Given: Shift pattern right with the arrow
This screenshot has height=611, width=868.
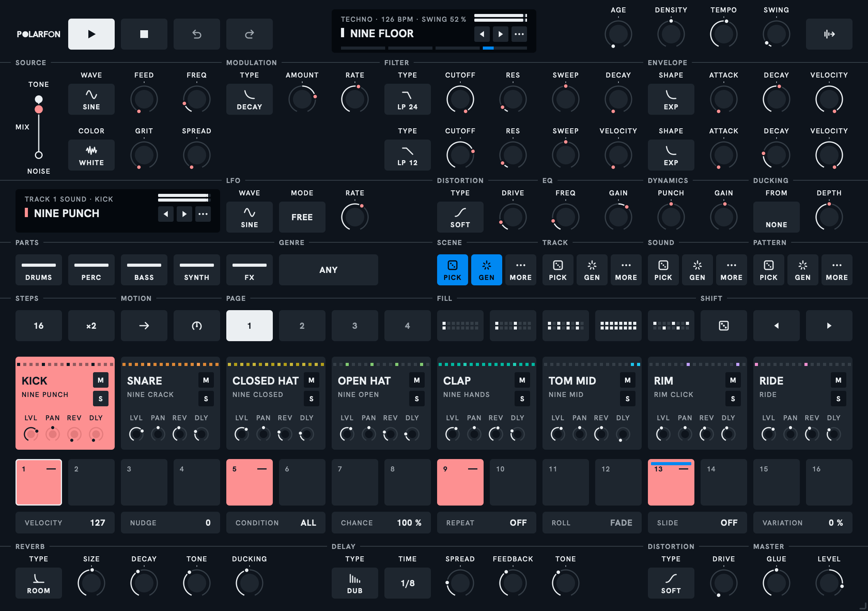Looking at the screenshot, I should pyautogui.click(x=829, y=326).
